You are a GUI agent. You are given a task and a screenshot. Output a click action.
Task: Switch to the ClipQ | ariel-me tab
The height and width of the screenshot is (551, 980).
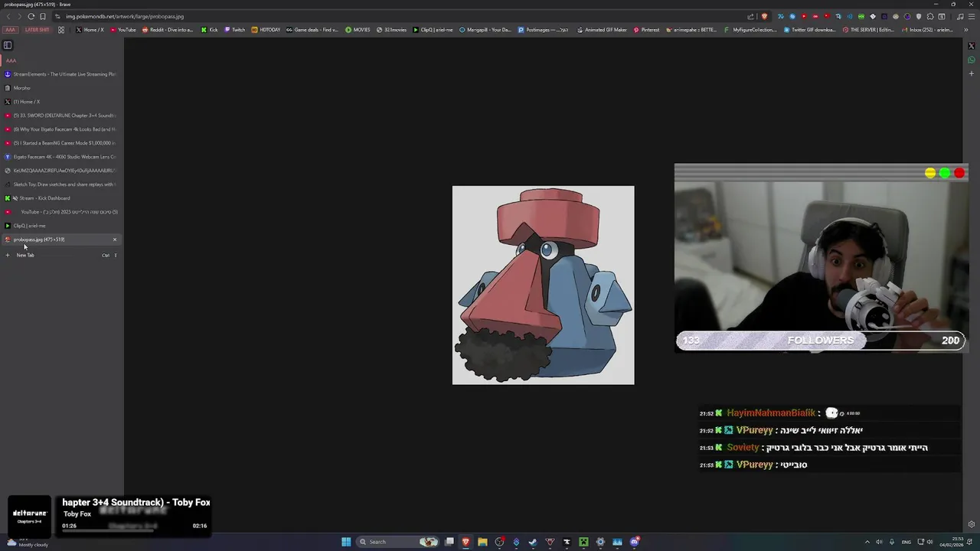click(x=61, y=226)
